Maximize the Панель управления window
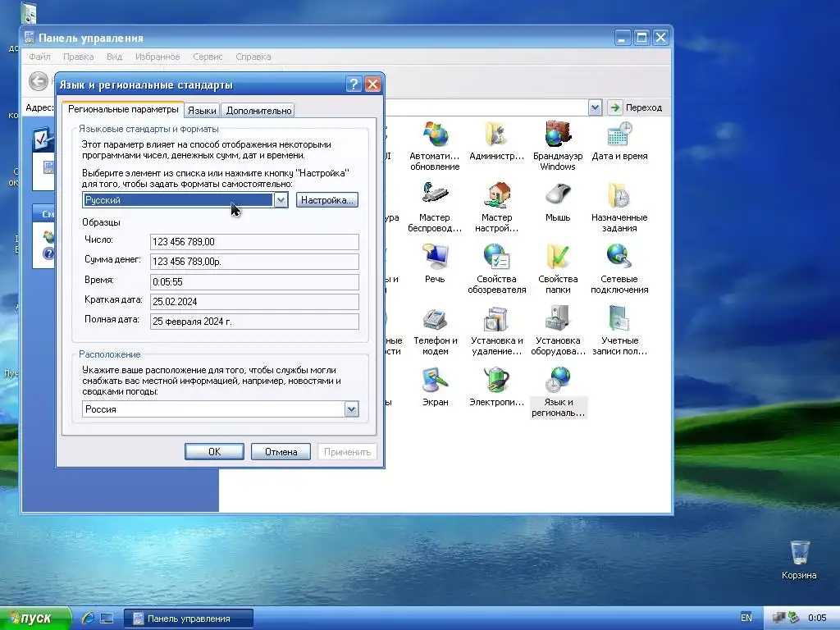 pyautogui.click(x=641, y=38)
